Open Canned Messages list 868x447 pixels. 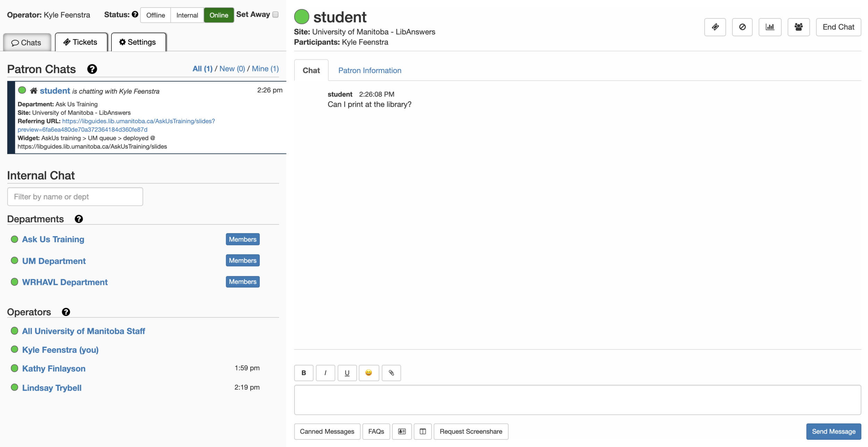(327, 431)
